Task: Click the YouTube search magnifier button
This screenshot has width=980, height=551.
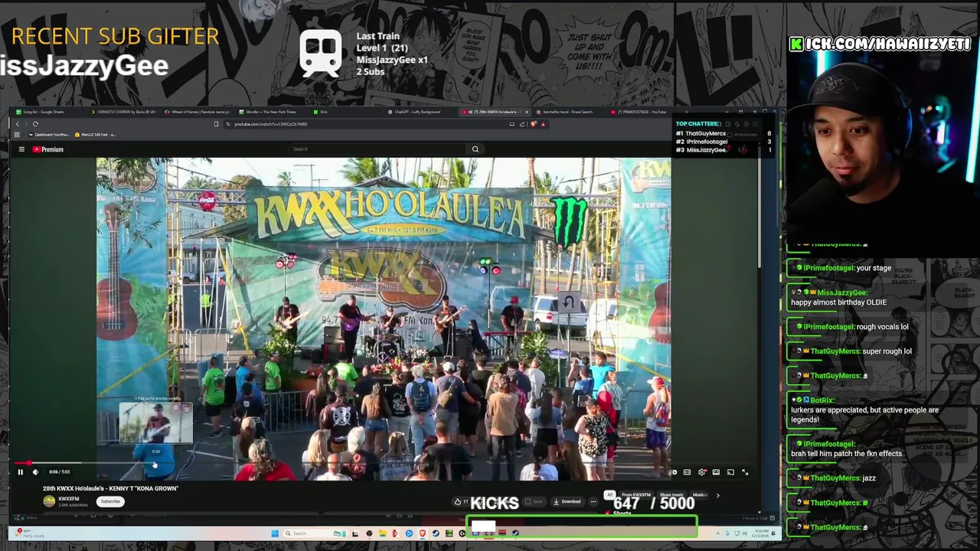Action: (475, 149)
